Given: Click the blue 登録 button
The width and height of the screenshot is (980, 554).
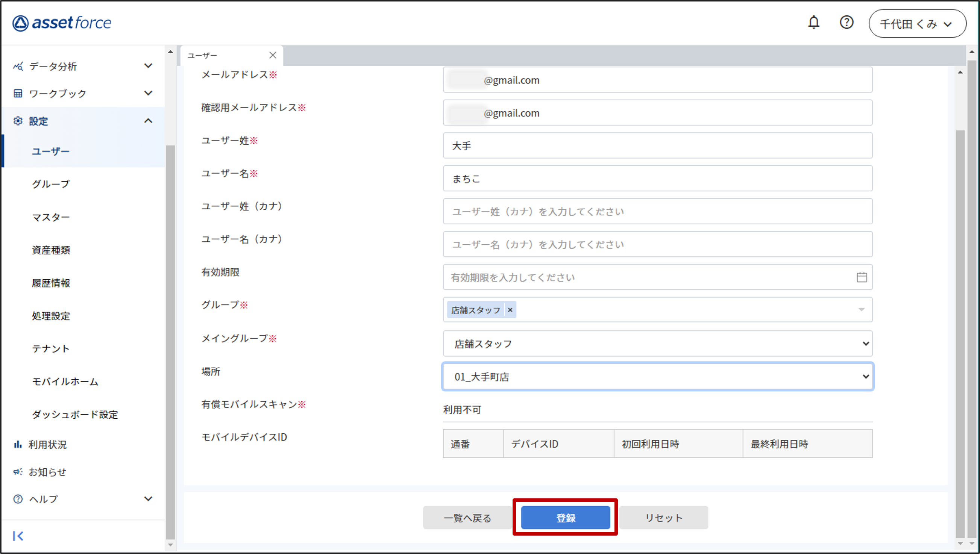Looking at the screenshot, I should click(x=565, y=518).
